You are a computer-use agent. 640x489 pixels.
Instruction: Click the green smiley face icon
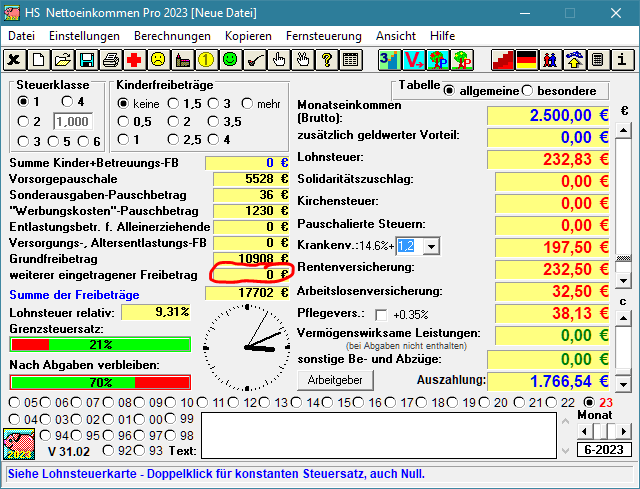(230, 60)
